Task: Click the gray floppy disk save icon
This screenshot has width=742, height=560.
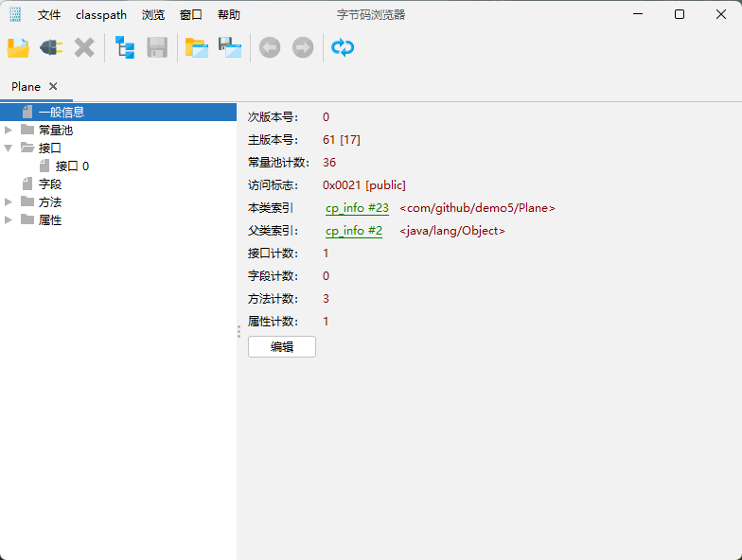Action: pos(157,47)
